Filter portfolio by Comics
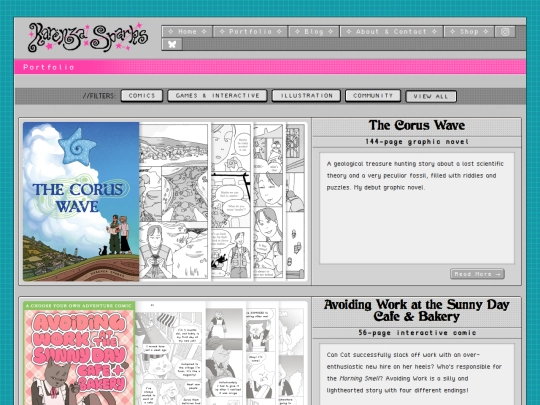The height and width of the screenshot is (405, 540). pos(142,96)
